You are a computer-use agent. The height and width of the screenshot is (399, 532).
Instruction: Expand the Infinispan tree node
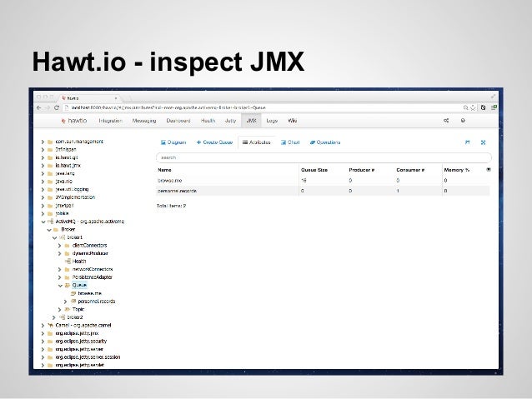coord(43,149)
